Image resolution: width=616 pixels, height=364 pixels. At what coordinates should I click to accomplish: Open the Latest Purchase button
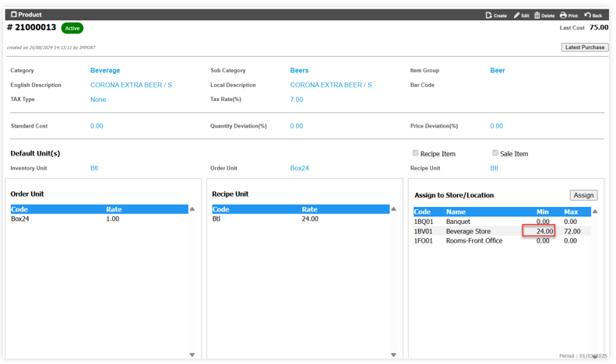click(584, 47)
